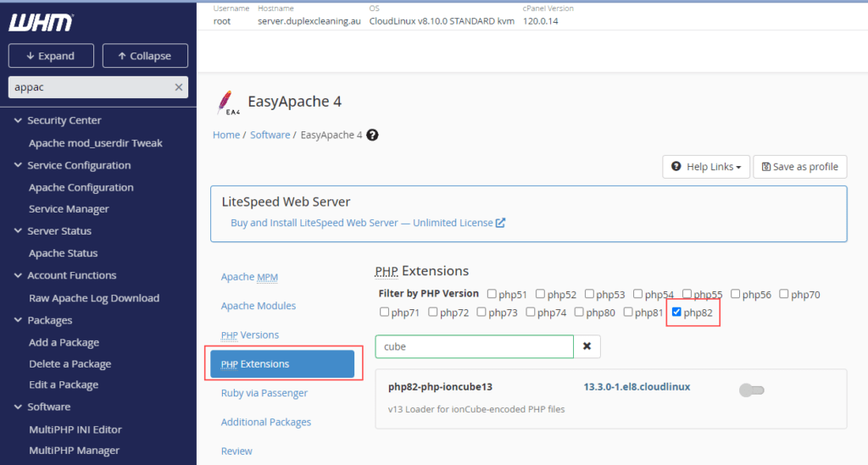Collapse the Server Status section
The height and width of the screenshot is (465, 868).
pos(18,230)
